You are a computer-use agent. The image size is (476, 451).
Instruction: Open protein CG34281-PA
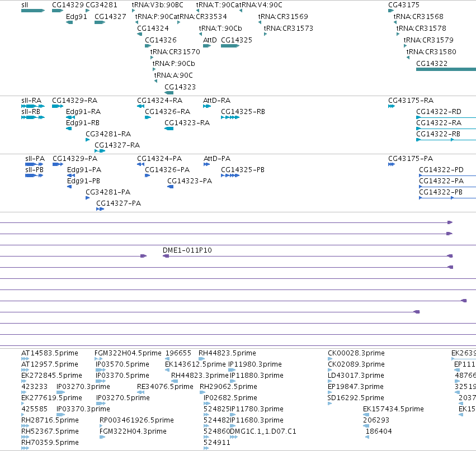87,198
